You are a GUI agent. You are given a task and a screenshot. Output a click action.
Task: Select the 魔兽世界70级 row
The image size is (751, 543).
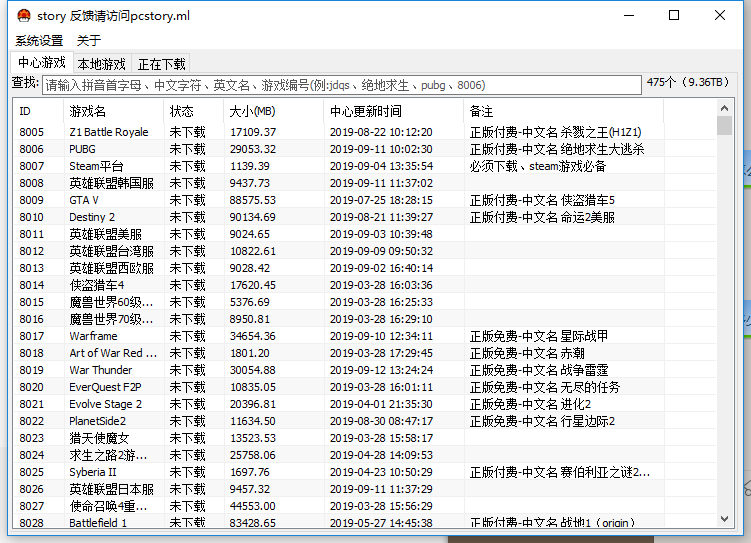coord(365,319)
